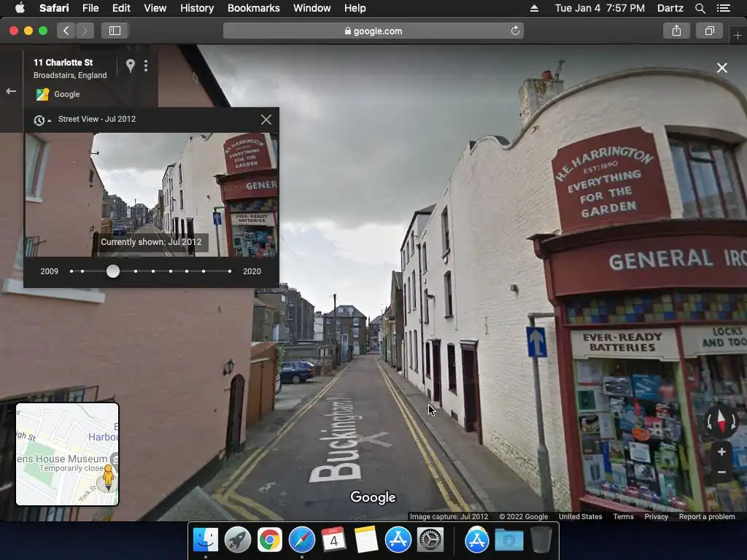The height and width of the screenshot is (560, 747).
Task: Open the Privacy link
Action: 656,517
